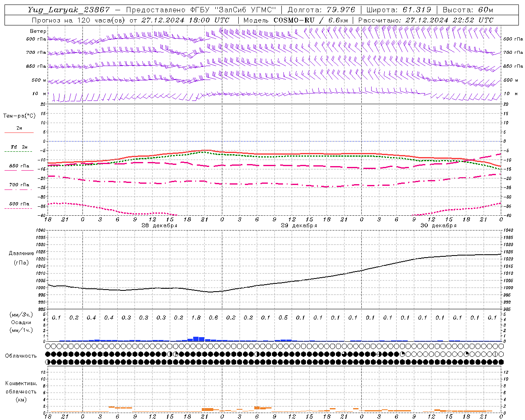Screen dimensions: 525x420
Task: Click the tallest blue precipitation bar
Action: [x=196, y=339]
